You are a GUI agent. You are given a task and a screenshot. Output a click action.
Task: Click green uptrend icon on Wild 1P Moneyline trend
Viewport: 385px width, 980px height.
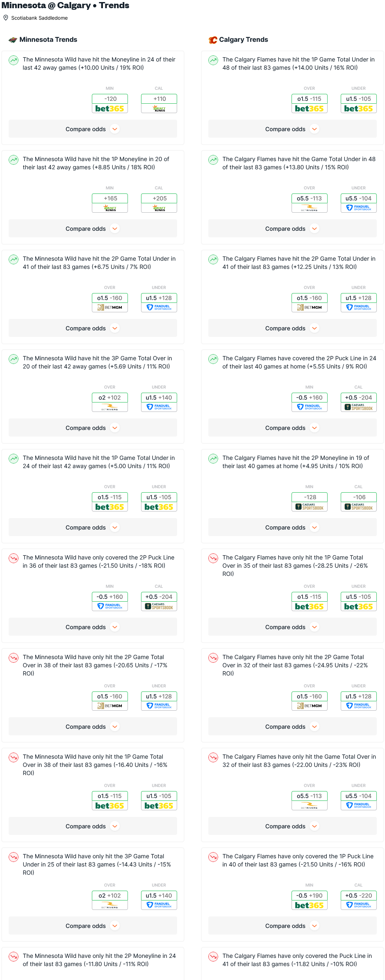pyautogui.click(x=14, y=159)
